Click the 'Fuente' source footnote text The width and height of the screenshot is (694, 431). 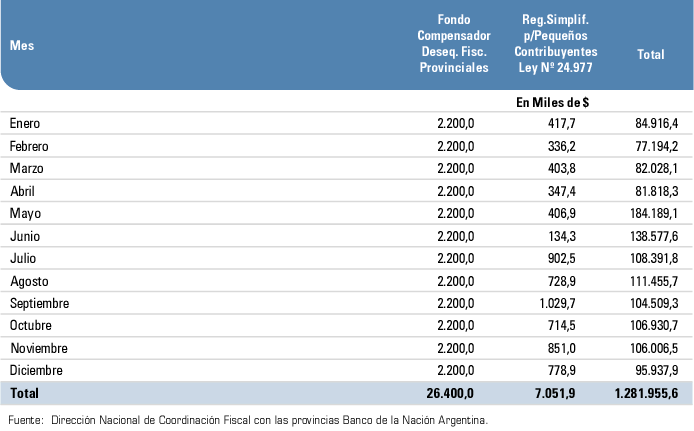[x=247, y=419]
